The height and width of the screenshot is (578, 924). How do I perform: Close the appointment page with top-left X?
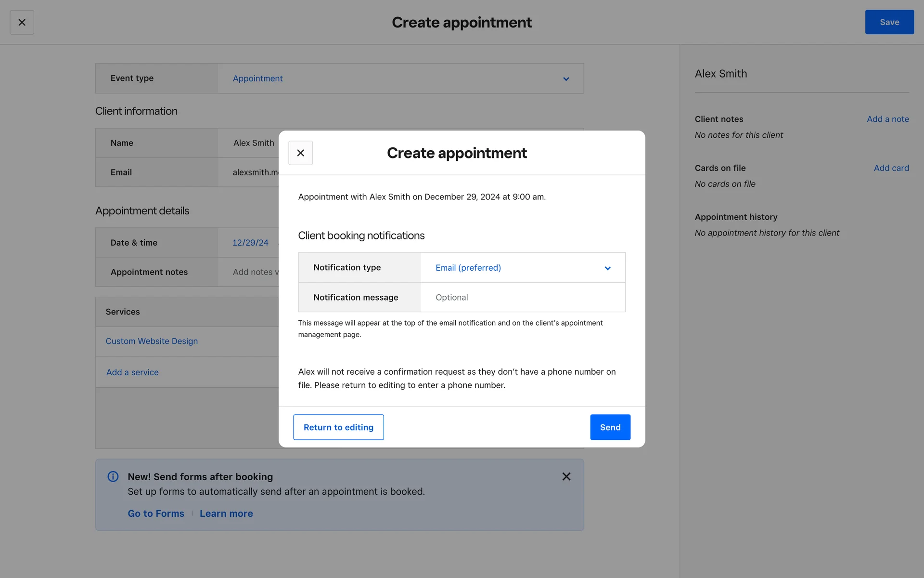[x=22, y=22]
